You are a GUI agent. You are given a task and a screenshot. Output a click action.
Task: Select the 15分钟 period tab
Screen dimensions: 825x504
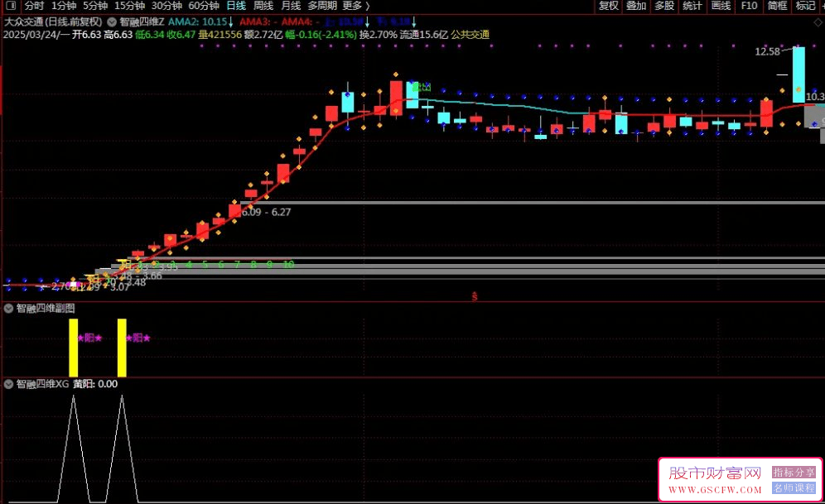pyautogui.click(x=130, y=6)
